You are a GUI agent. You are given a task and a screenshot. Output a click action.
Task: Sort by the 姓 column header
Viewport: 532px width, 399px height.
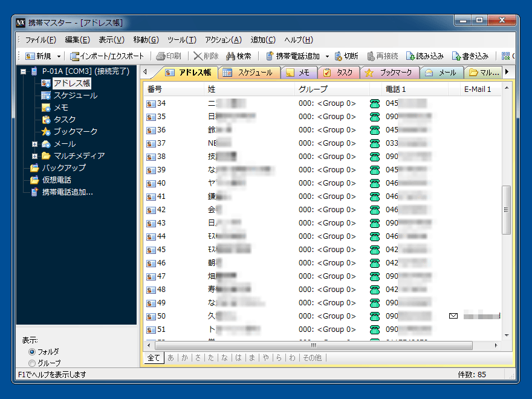(x=249, y=89)
